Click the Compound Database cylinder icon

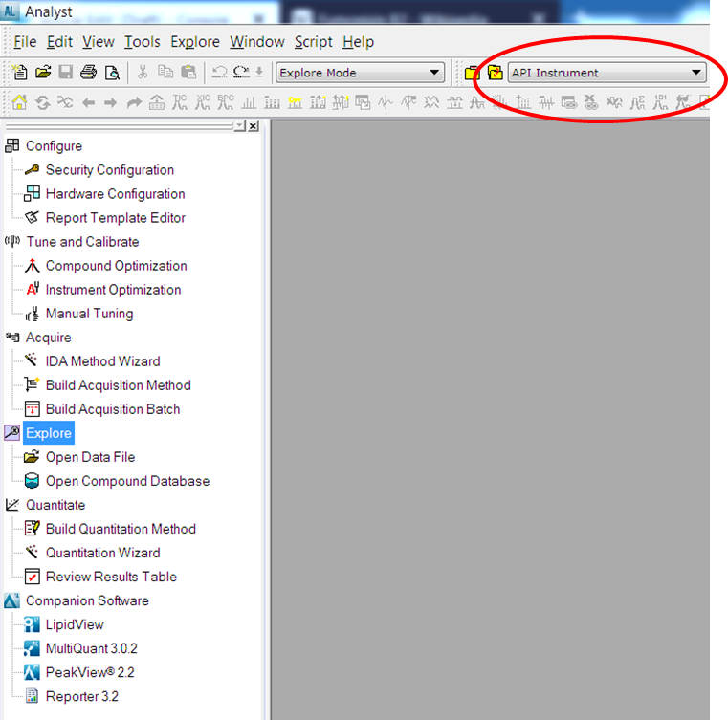coord(32,481)
